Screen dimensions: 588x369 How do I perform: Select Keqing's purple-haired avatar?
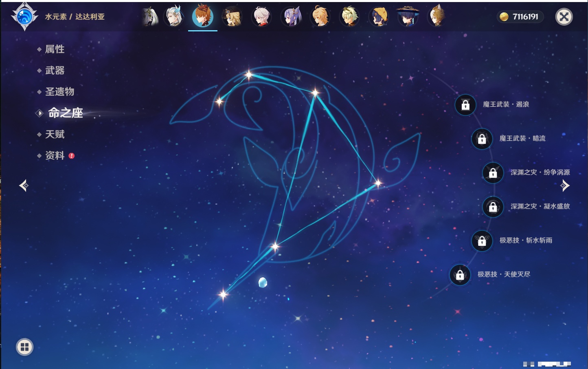pos(291,17)
